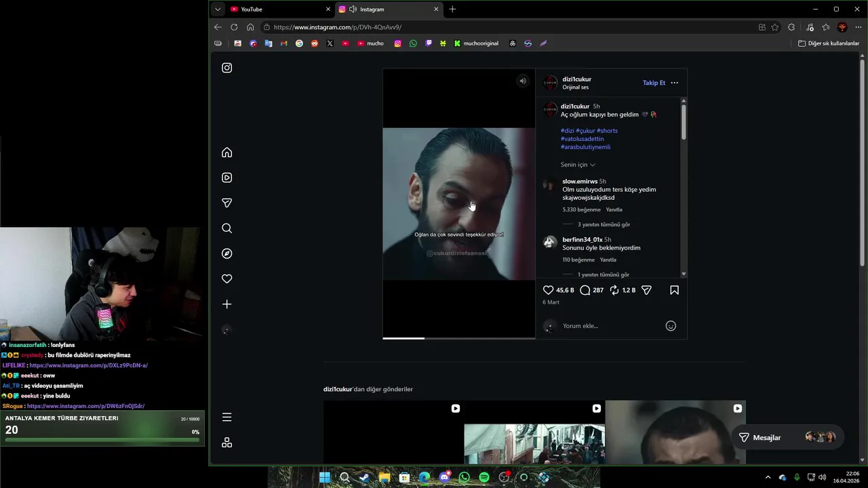The height and width of the screenshot is (488, 868).
Task: Open muchooriginal bookmark in favorites bar
Action: pyautogui.click(x=476, y=43)
